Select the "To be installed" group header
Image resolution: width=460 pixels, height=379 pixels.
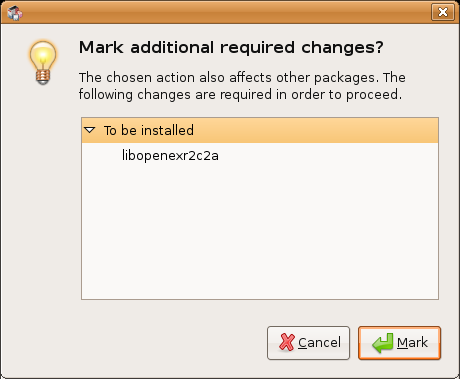(260, 130)
